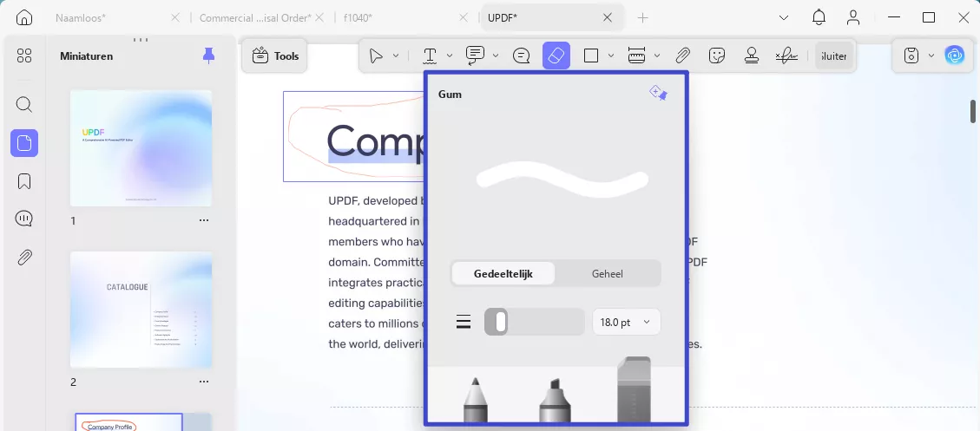Toggle the Eraser tool in toolbar
Image resolution: width=980 pixels, height=431 pixels.
pyautogui.click(x=556, y=56)
